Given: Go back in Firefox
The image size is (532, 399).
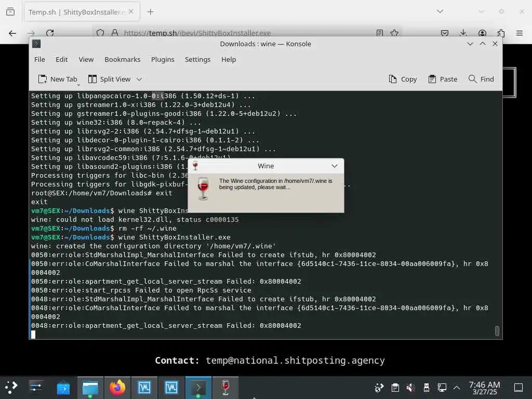Looking at the screenshot, I should coord(12,33).
